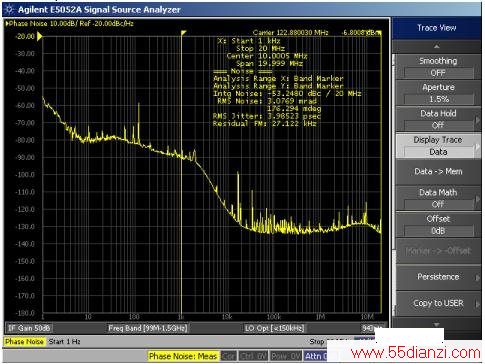The height and width of the screenshot is (364, 485).
Task: Select the reference level marker triangle at -20.00
Action: (40, 36)
